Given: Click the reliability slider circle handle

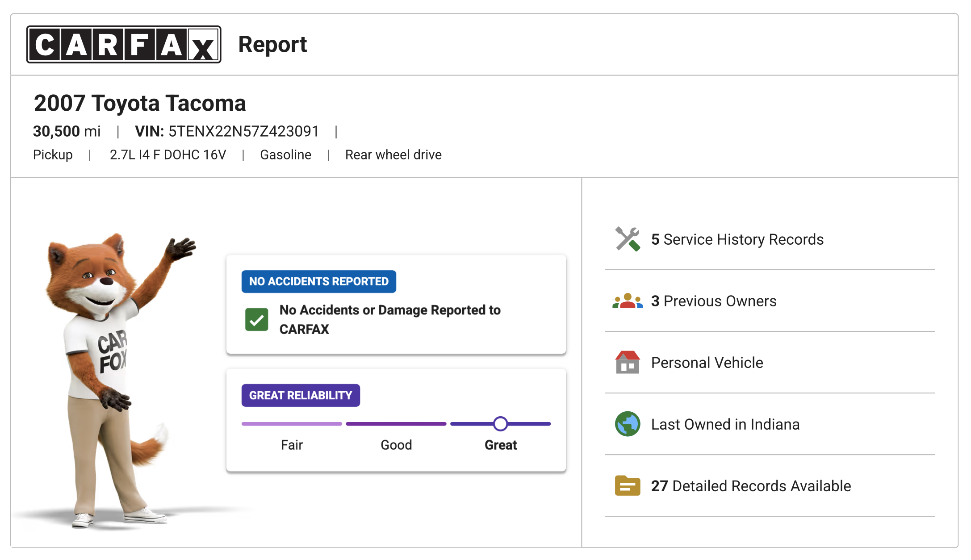Looking at the screenshot, I should click(x=500, y=424).
